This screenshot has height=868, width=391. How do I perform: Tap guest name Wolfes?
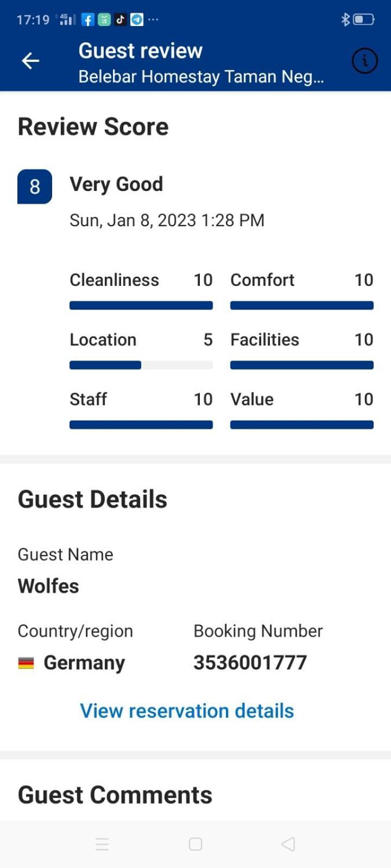pos(48,586)
